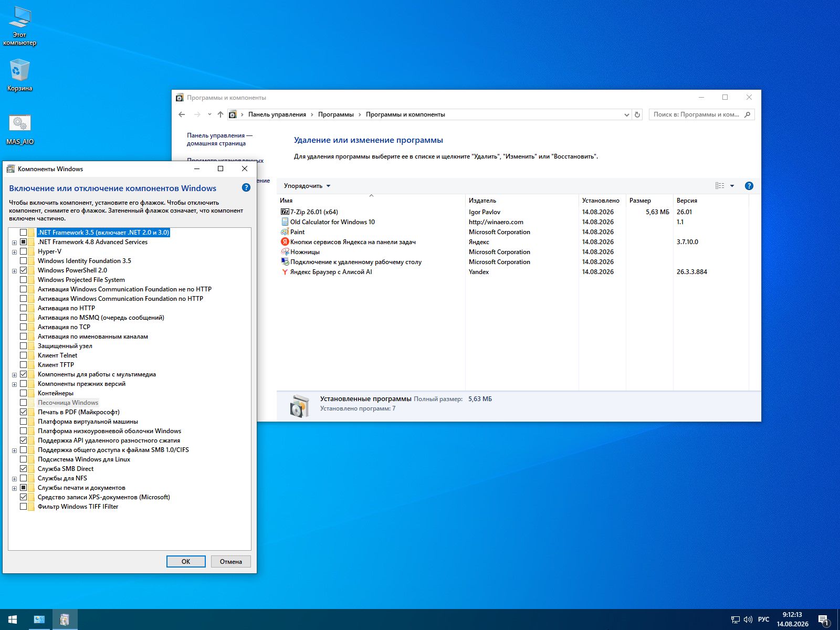The image size is (840, 630).
Task: Open the view options dropdown arrow
Action: pyautogui.click(x=732, y=186)
